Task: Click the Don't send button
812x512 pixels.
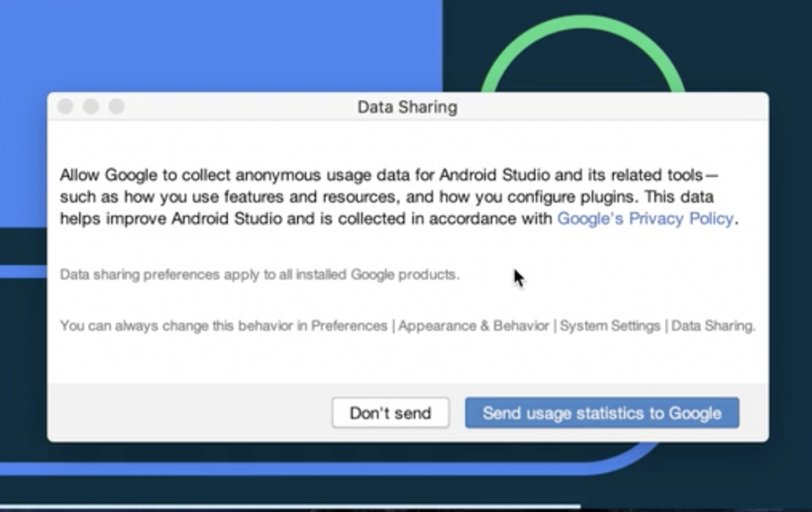Action: 390,413
